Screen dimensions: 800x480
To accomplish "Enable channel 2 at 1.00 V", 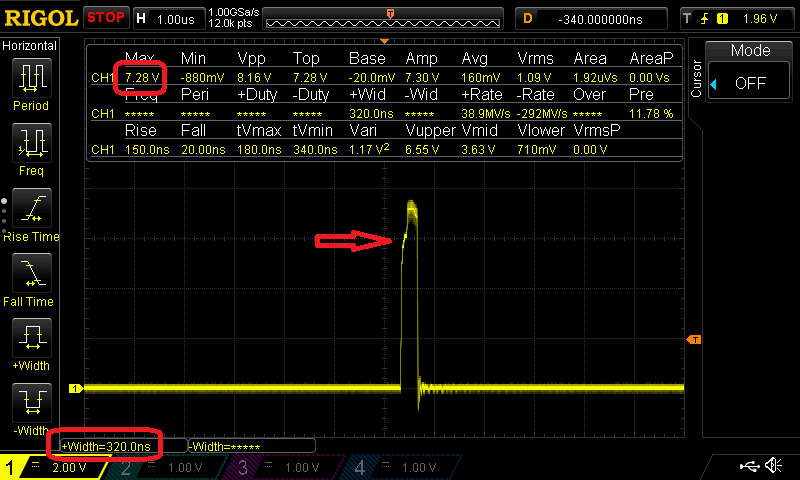I will coord(168,467).
